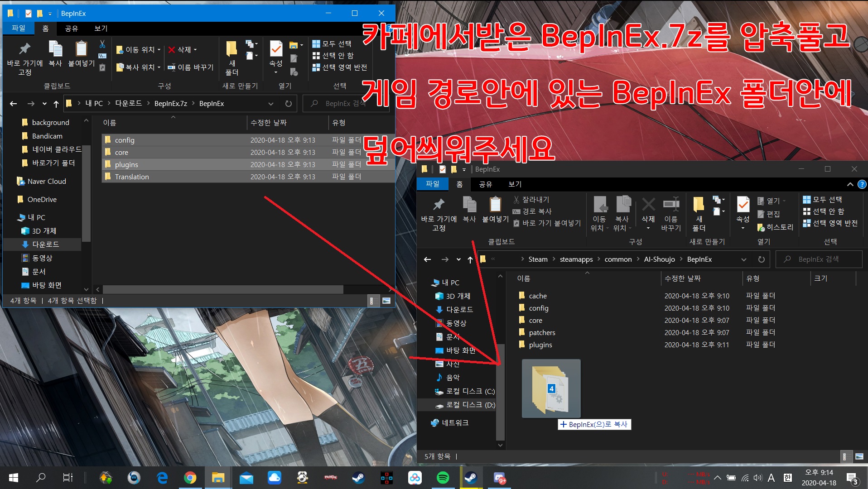Go back in the AI-Shoujo window
The height and width of the screenshot is (489, 868).
pos(427,259)
